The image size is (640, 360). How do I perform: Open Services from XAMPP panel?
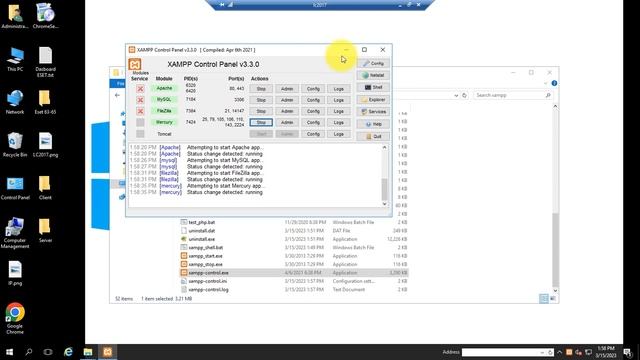pos(373,112)
